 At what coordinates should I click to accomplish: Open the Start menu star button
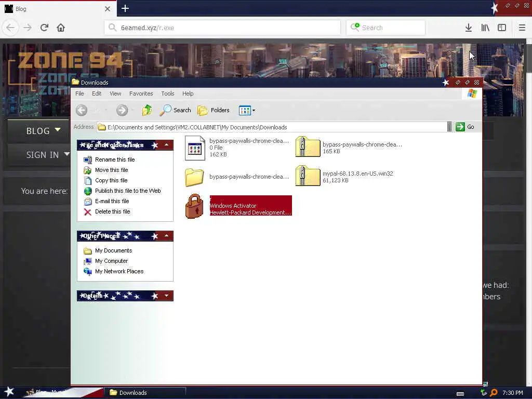tap(9, 392)
